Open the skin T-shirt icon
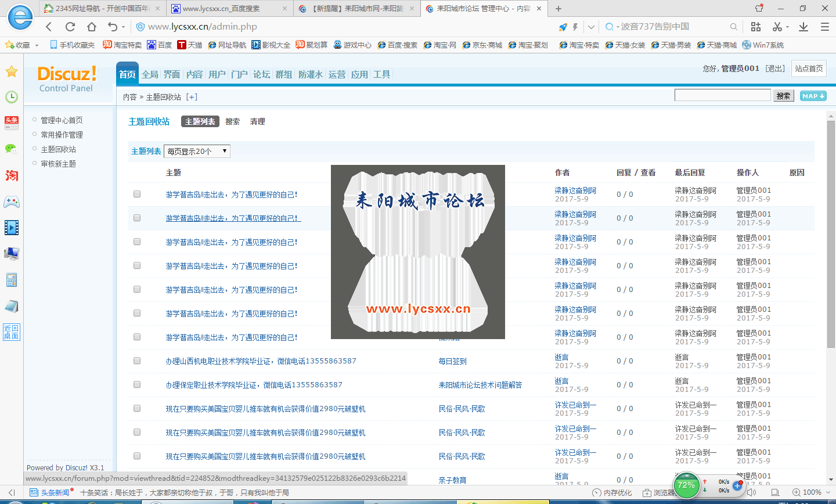Viewport: 836px width, 504px height. click(x=759, y=8)
